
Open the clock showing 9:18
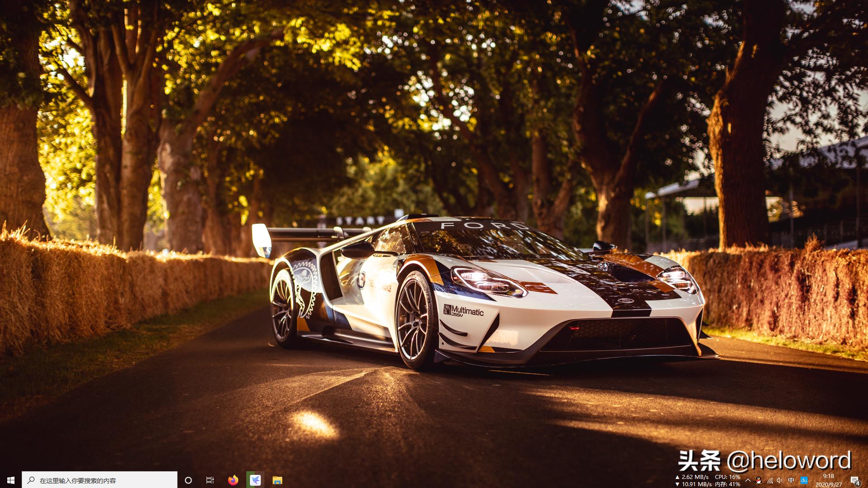pos(829,480)
